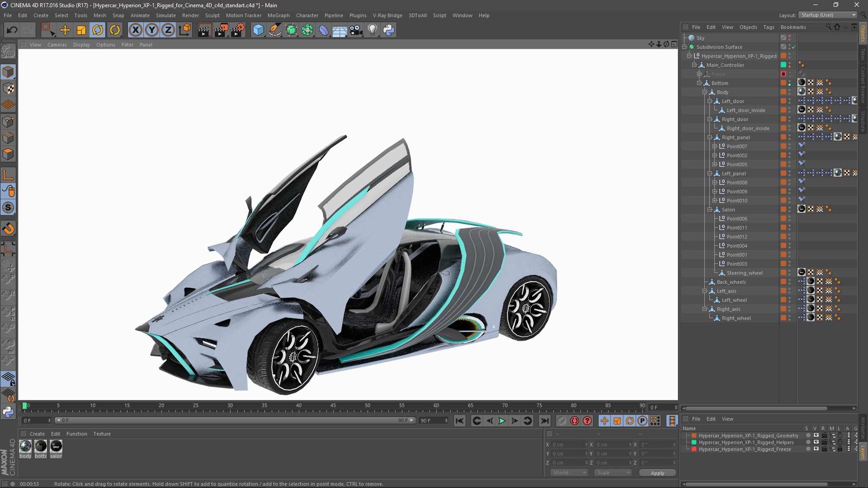The image size is (868, 488).
Task: Toggle Autokeying button
Action: coord(575,421)
